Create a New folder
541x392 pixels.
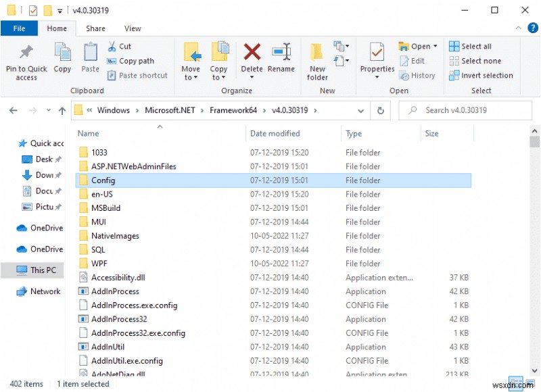[316, 60]
